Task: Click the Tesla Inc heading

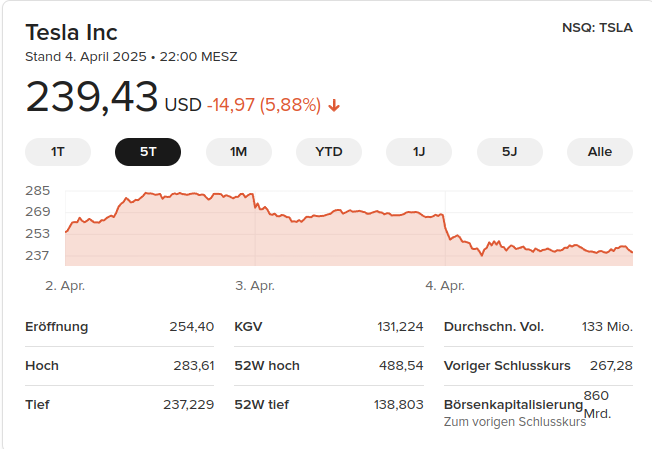Action: click(72, 32)
